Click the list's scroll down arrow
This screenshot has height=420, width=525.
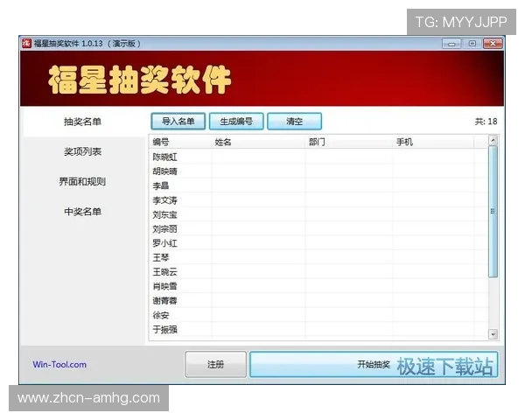pyautogui.click(x=493, y=334)
